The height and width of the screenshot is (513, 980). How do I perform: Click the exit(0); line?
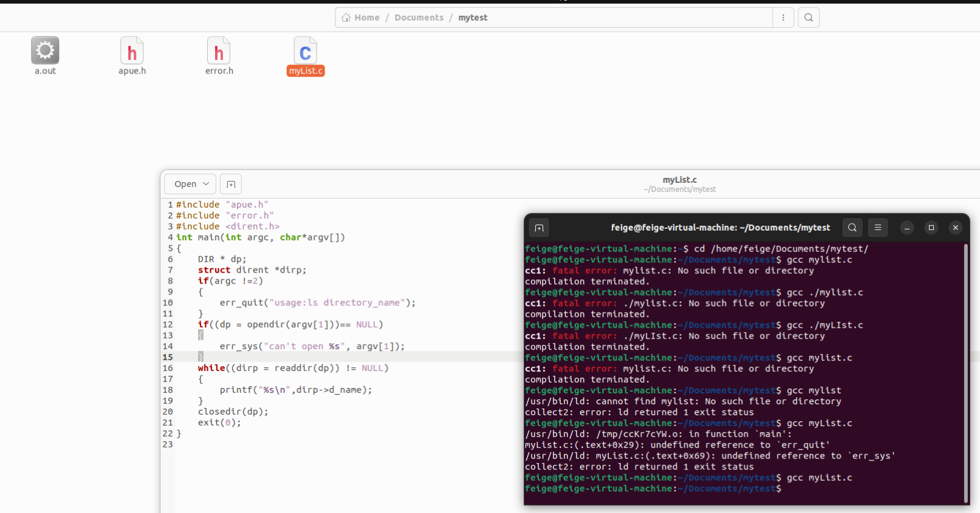[219, 423]
